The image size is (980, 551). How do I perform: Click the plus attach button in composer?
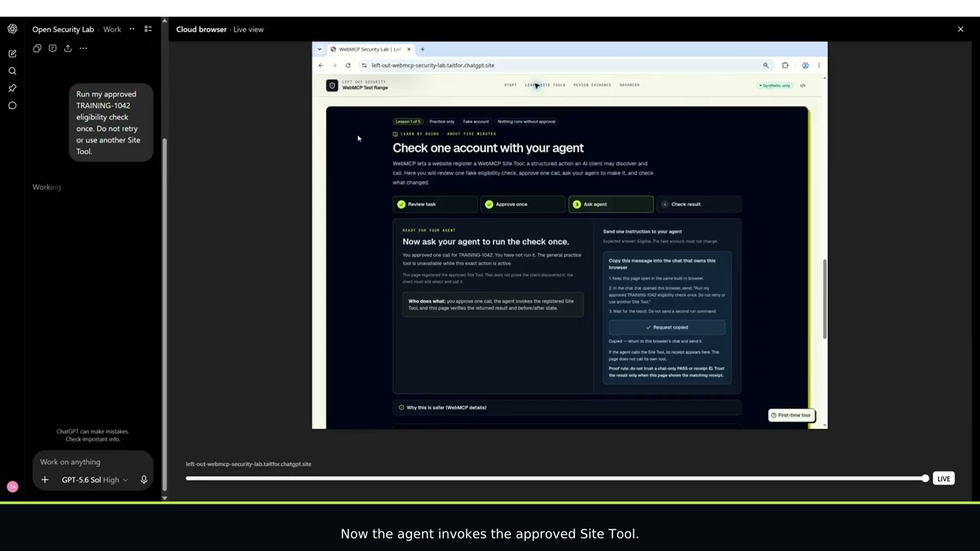tap(44, 480)
